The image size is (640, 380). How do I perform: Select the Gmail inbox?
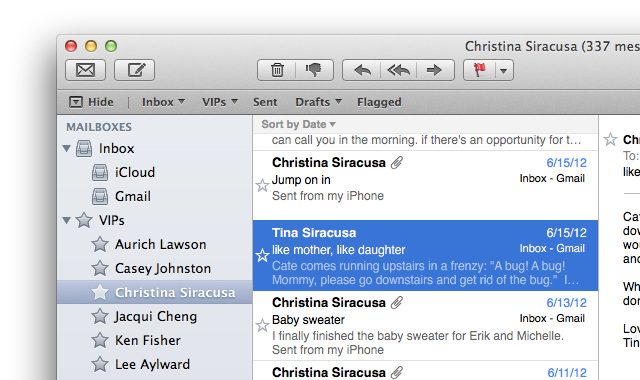click(155, 196)
